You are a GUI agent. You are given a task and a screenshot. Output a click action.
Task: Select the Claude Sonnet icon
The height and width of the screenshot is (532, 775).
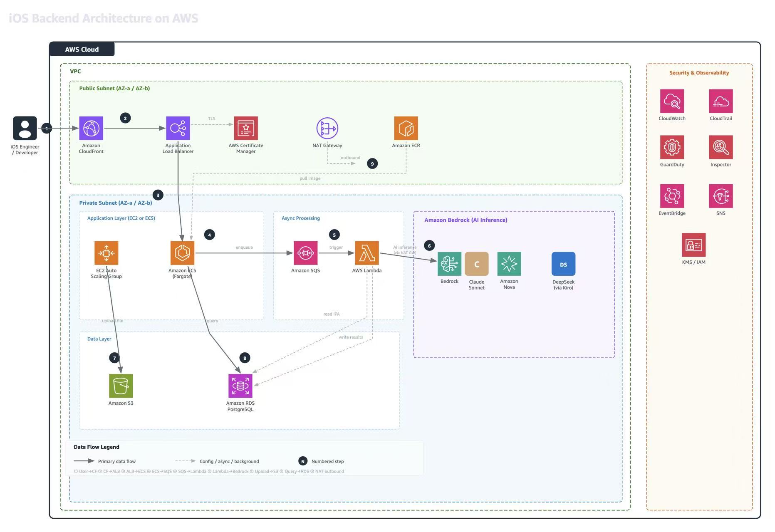(x=477, y=264)
